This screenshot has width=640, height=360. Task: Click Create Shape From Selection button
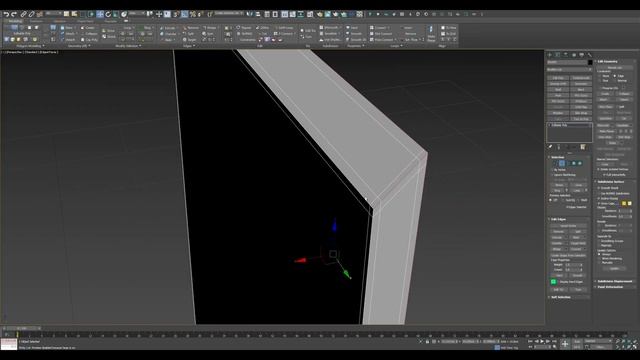(x=568, y=256)
